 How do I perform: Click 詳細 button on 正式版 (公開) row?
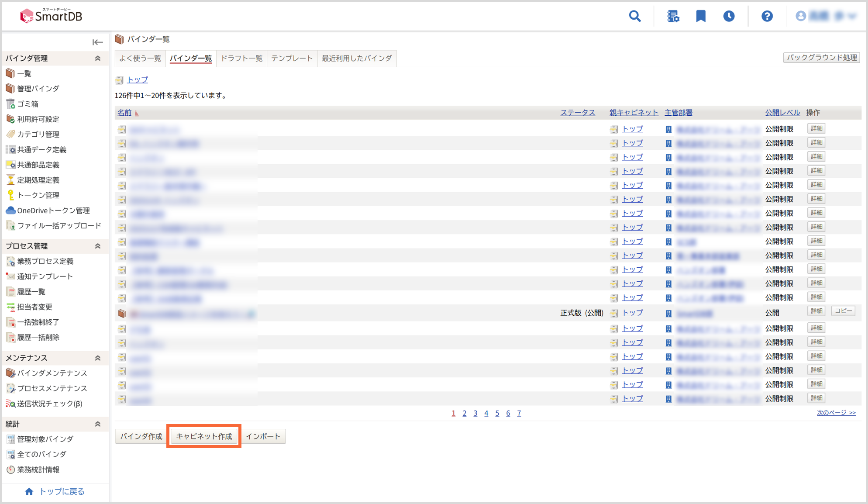(816, 311)
